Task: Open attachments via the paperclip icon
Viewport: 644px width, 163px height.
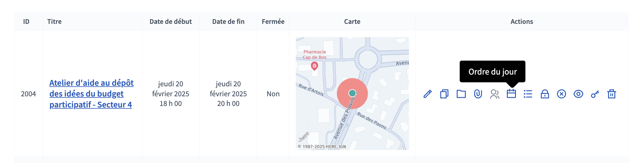Action: point(478,94)
